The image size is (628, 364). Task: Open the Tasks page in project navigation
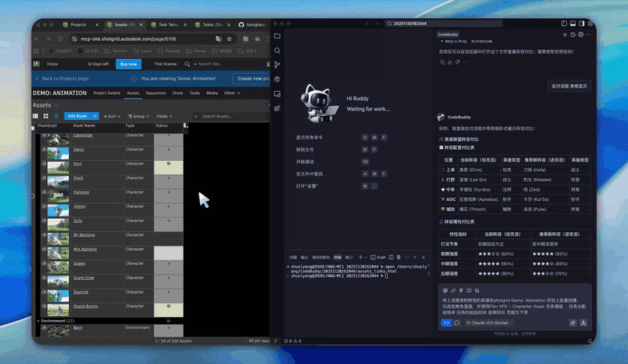click(x=194, y=93)
